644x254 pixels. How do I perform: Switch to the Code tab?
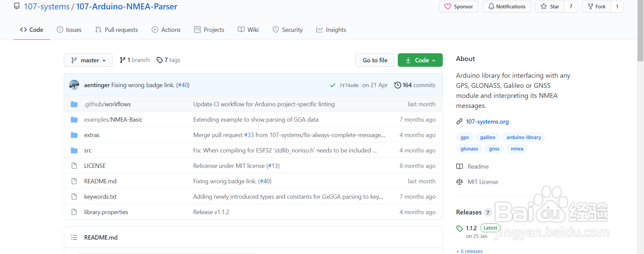click(x=32, y=30)
